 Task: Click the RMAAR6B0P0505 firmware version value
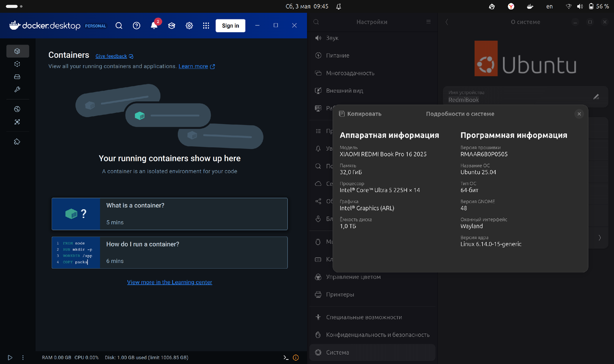coord(484,154)
